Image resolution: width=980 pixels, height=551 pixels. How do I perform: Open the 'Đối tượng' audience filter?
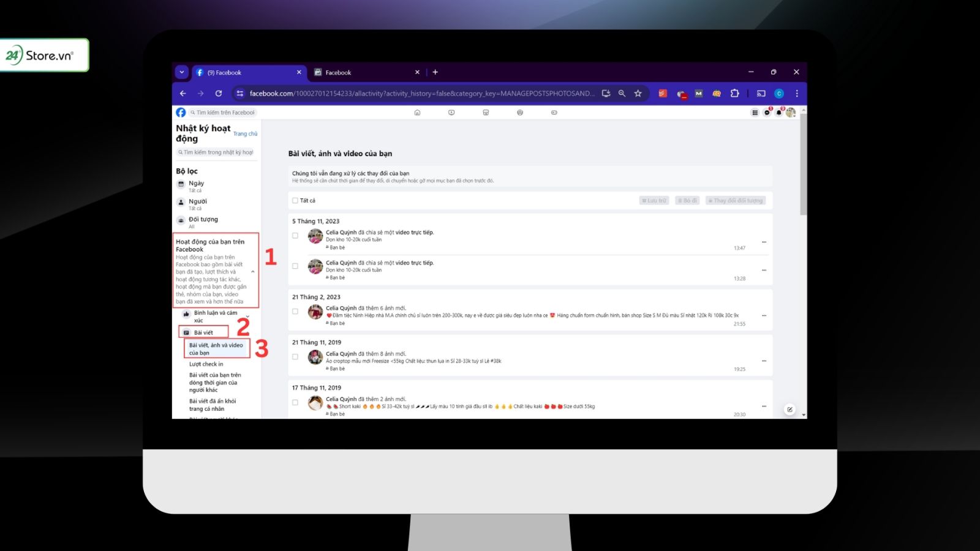point(216,222)
